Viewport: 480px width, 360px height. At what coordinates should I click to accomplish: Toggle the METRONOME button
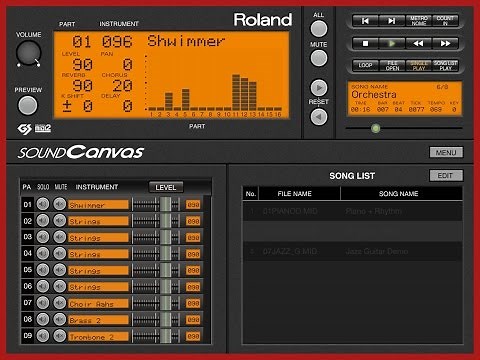tap(418, 21)
